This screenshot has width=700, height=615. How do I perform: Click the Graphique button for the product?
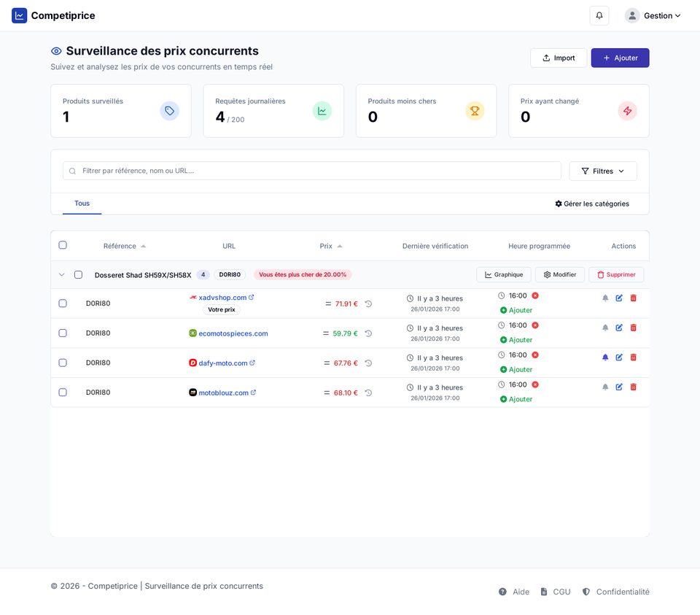point(503,274)
